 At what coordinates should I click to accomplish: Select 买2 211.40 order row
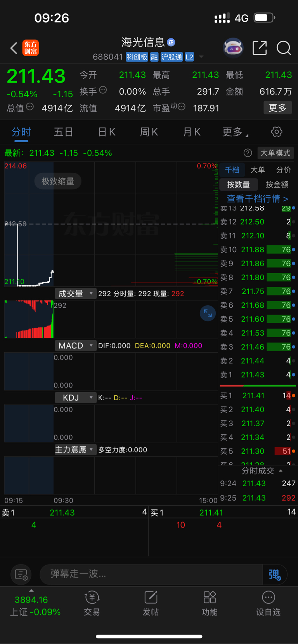(x=258, y=410)
